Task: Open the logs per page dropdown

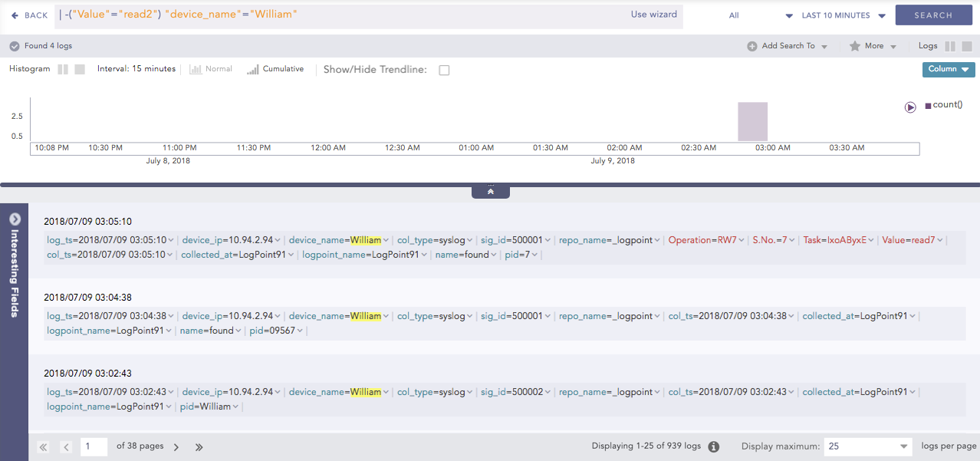Action: 867,446
